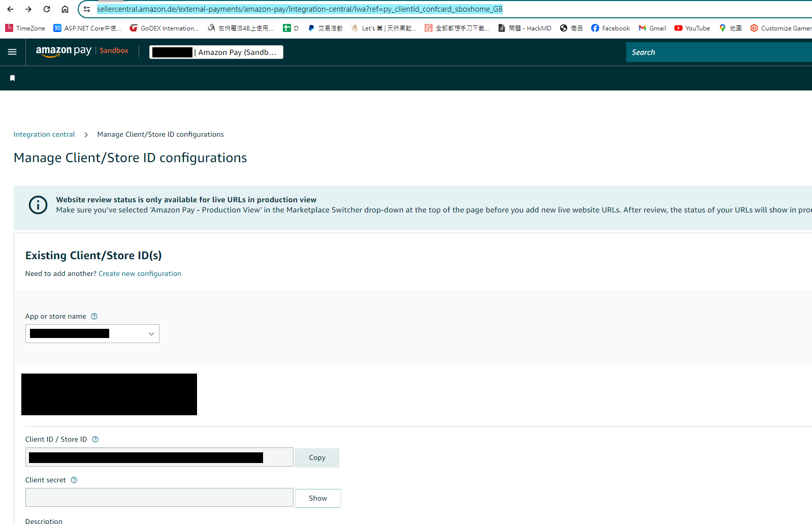Click help icon next to App or store name
The height and width of the screenshot is (524, 812).
[x=94, y=316]
